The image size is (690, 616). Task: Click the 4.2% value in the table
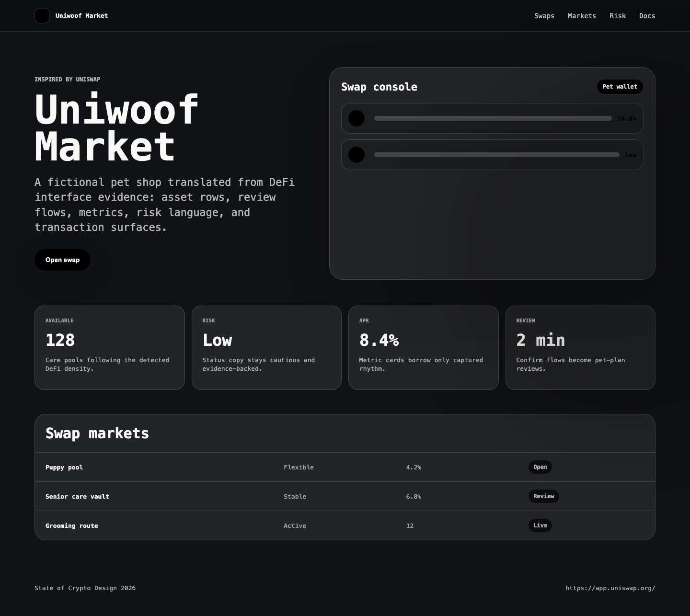[414, 468]
